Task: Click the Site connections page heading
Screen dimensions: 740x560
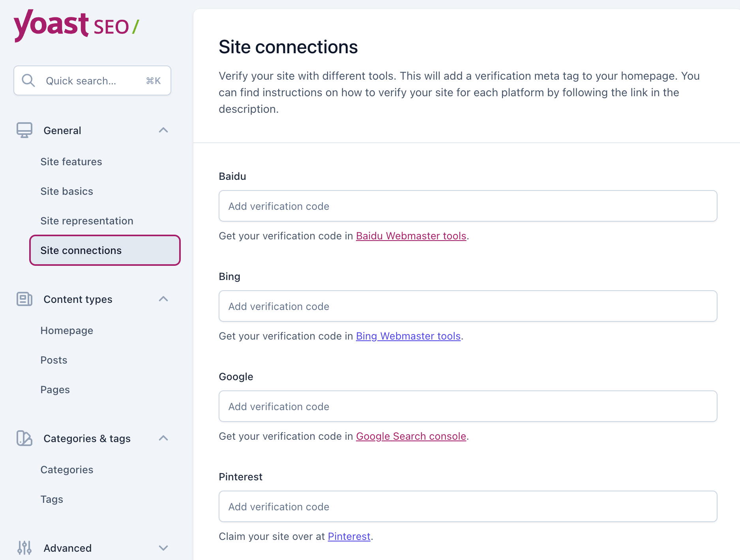Action: point(288,47)
